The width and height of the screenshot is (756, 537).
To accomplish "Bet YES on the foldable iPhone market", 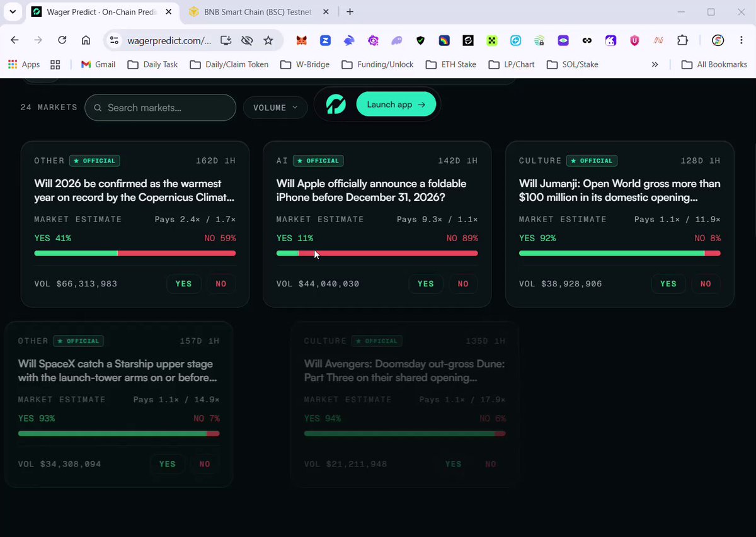I will point(426,284).
